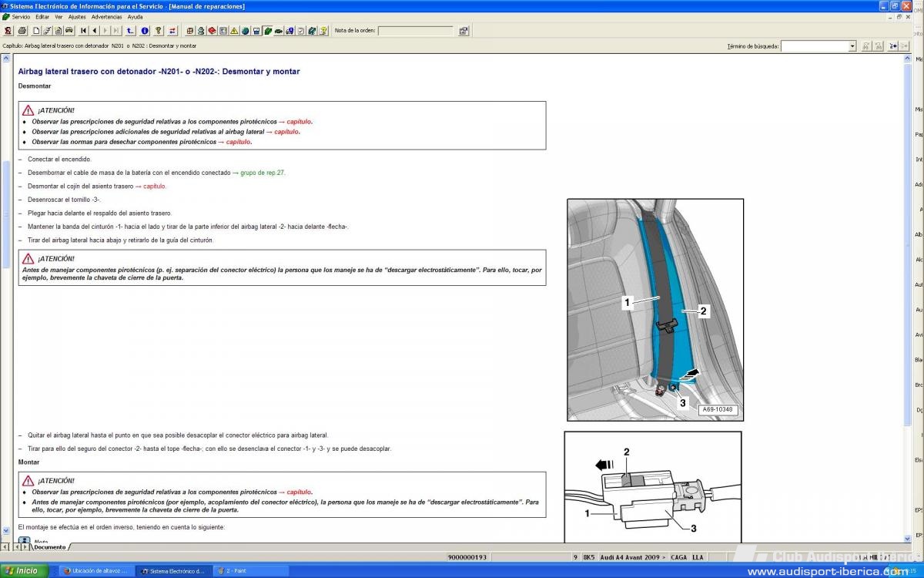This screenshot has width=924, height=578.
Task: Open capítulo link in the Montar warning box
Action: [300, 492]
